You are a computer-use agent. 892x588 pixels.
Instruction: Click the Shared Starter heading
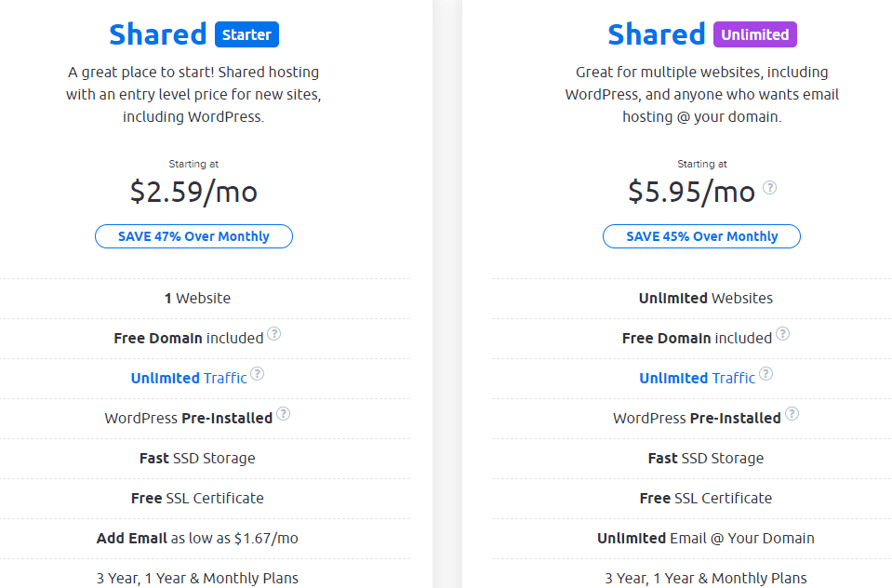coord(193,34)
